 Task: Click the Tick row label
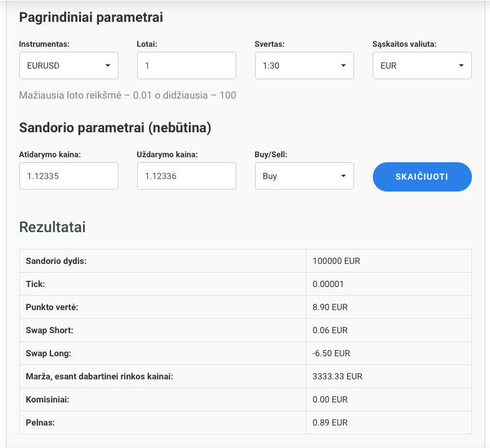click(x=36, y=284)
